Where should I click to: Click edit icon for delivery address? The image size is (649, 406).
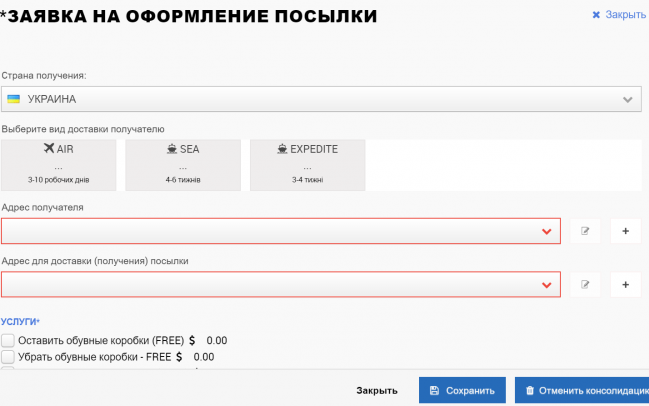coord(585,284)
